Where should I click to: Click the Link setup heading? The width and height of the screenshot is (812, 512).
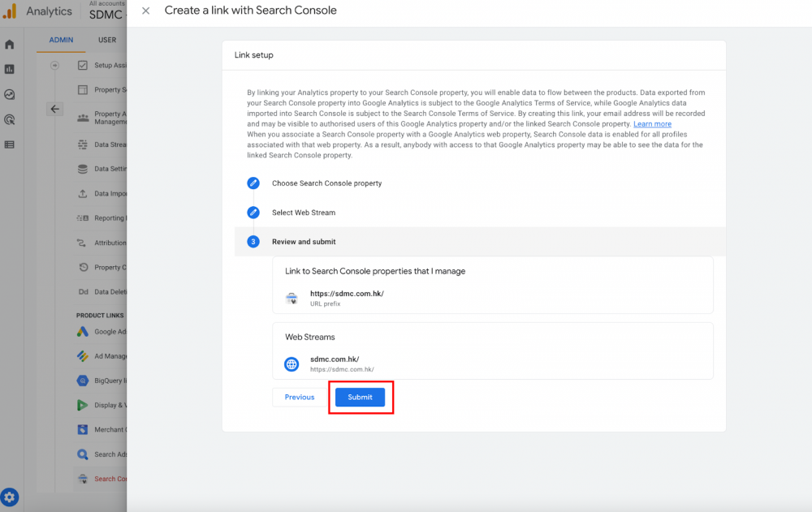tap(253, 55)
